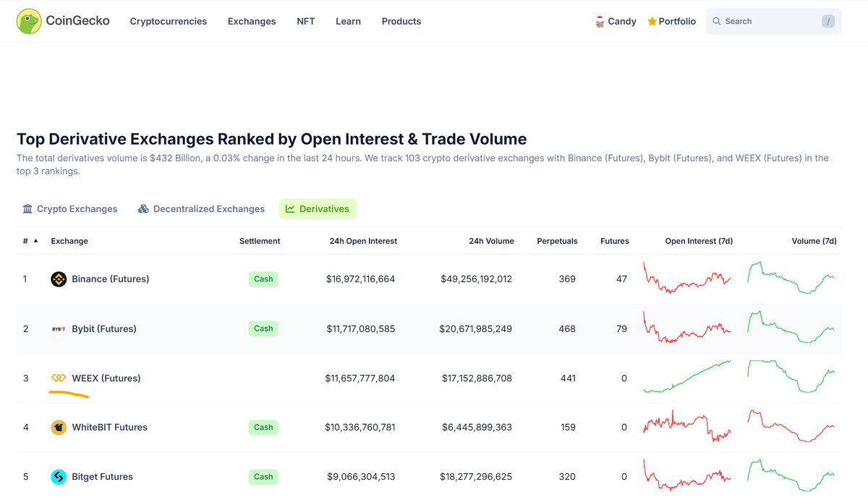Open the Bybit (Futures) exchange page link
Screen dimensions: 868x500
coord(104,329)
